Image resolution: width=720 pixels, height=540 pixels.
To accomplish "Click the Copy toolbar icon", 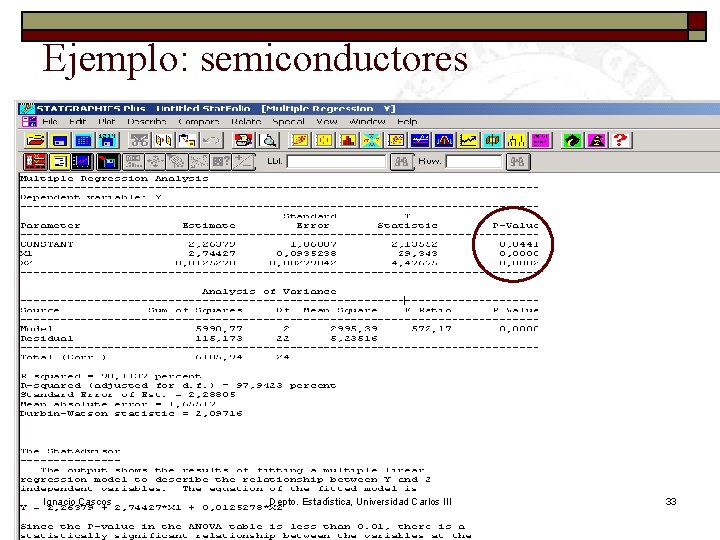I will 163,140.
